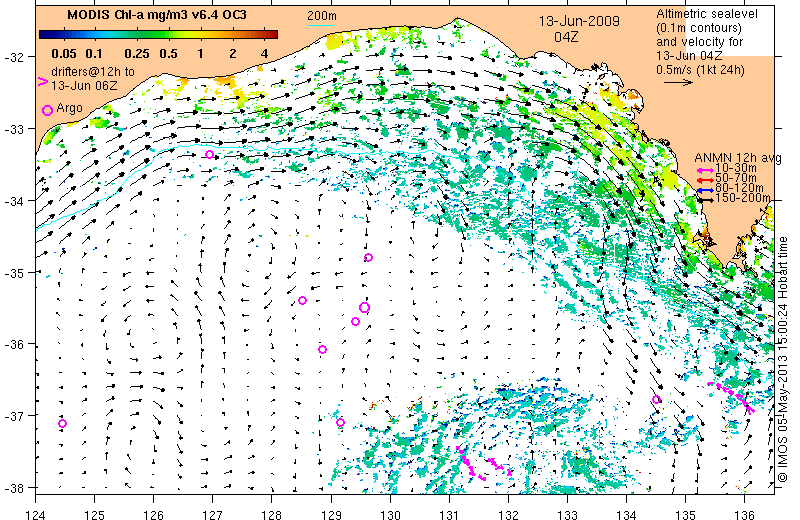
Task: Click the 0.5m/s (1kt 24h) label
Action: (700, 69)
